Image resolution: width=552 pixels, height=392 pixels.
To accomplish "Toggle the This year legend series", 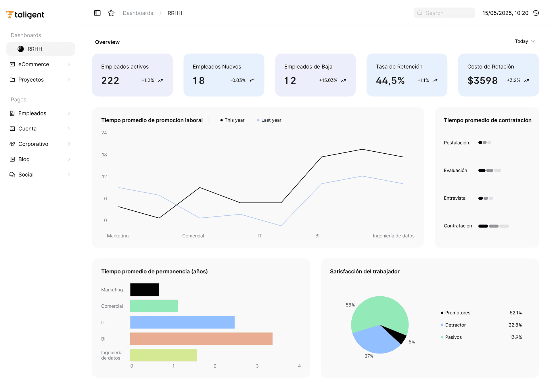I will click(x=232, y=120).
